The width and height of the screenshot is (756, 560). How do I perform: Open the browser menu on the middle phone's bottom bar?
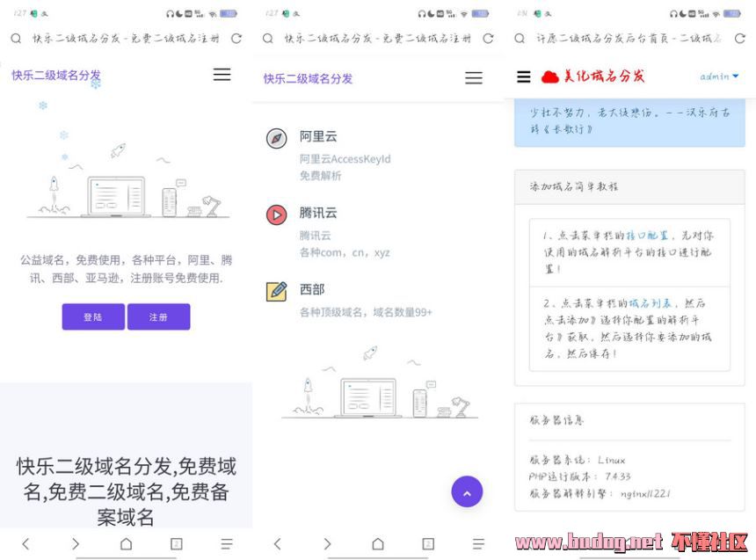(478, 544)
